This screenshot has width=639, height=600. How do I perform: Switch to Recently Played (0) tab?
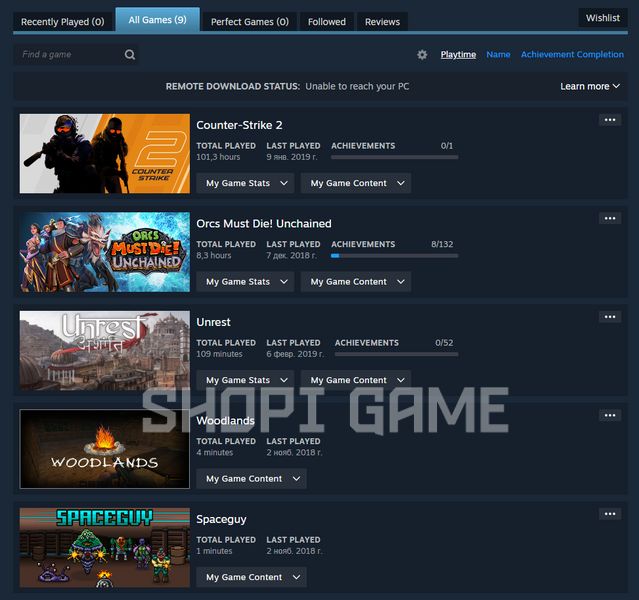63,22
